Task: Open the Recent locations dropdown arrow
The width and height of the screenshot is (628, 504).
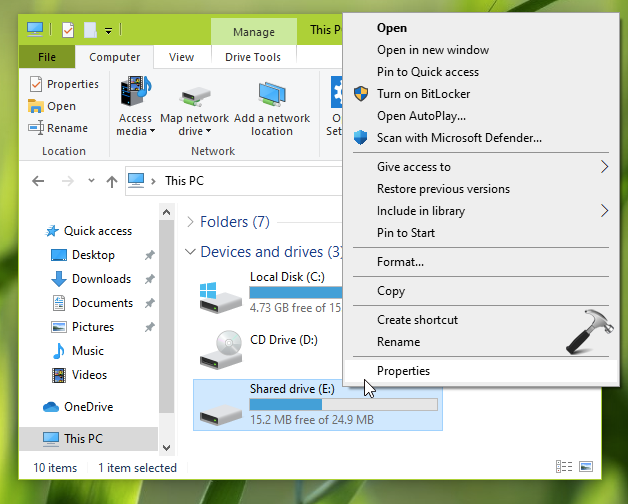Action: coord(91,181)
